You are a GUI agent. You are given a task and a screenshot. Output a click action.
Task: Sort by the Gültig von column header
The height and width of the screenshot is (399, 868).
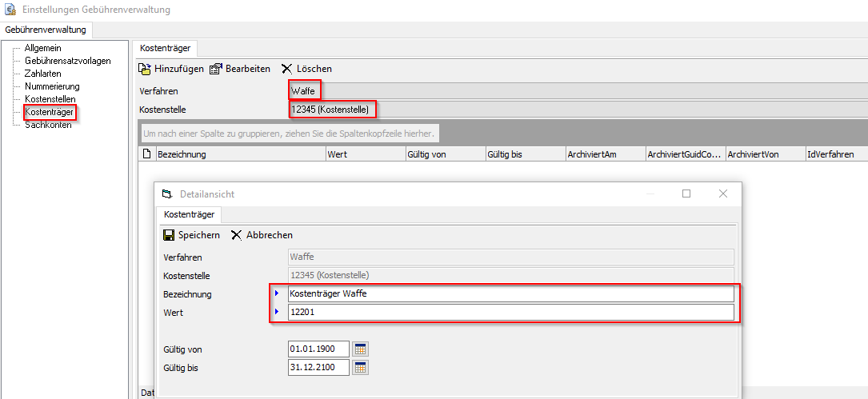pos(445,154)
